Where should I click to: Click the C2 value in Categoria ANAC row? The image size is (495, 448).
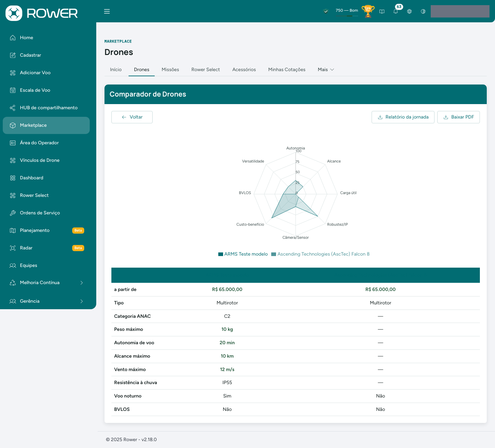point(227,316)
